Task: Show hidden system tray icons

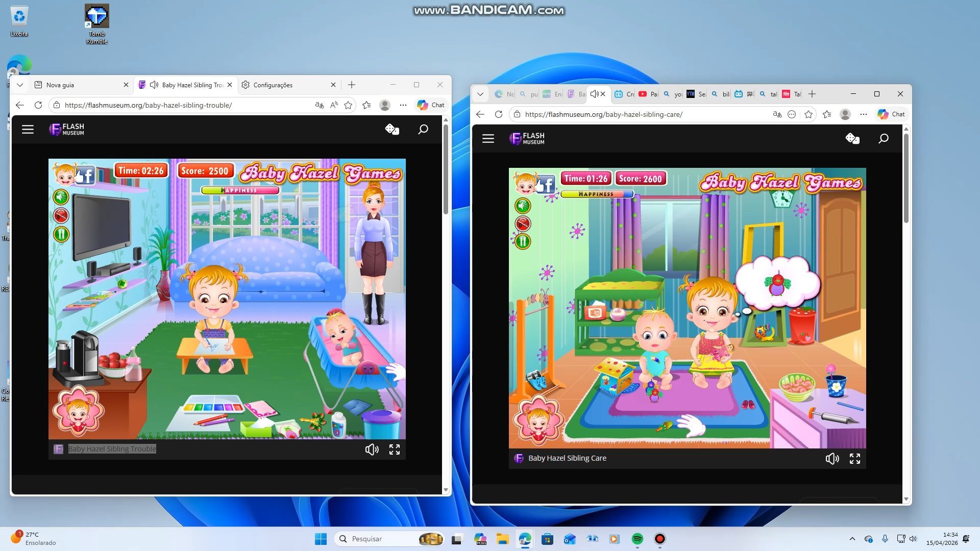Action: [x=852, y=539]
